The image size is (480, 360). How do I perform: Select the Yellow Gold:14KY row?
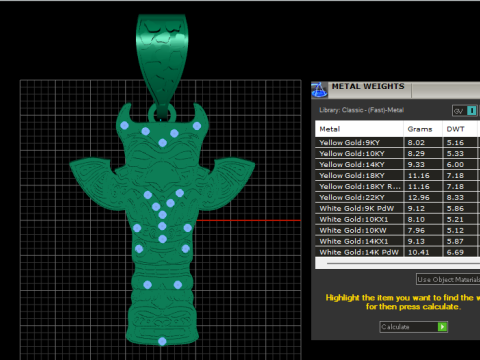tap(397, 165)
